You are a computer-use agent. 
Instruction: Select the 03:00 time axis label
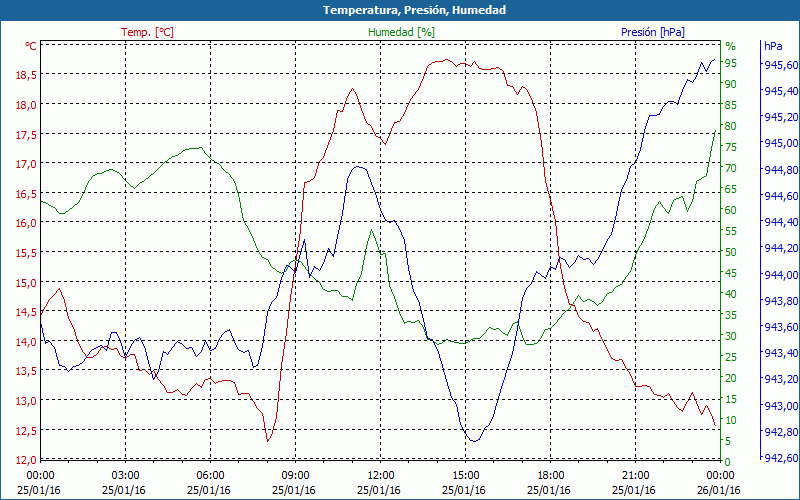126,476
